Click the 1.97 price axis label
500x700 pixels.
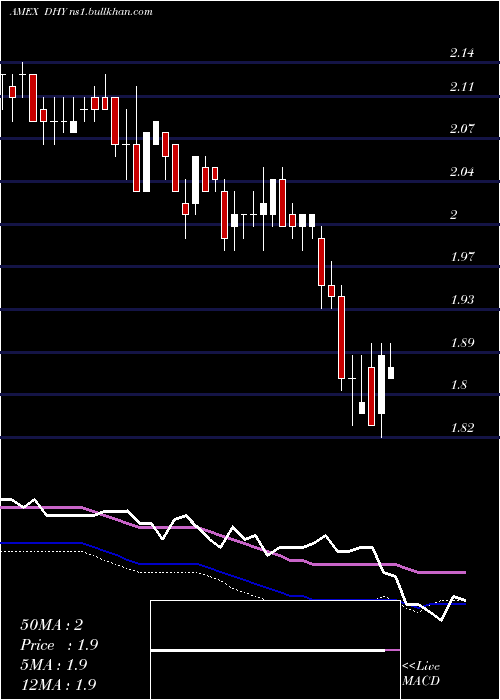coord(461,257)
